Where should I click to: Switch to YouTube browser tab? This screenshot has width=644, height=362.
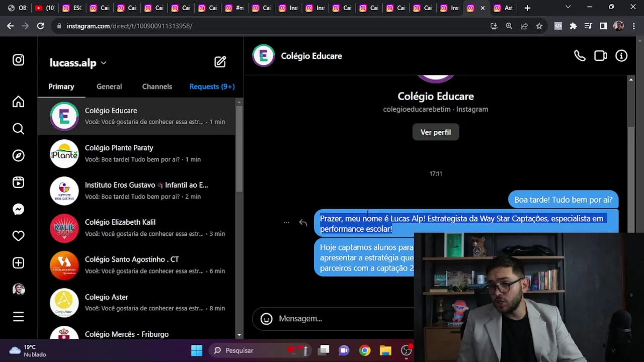pyautogui.click(x=44, y=8)
